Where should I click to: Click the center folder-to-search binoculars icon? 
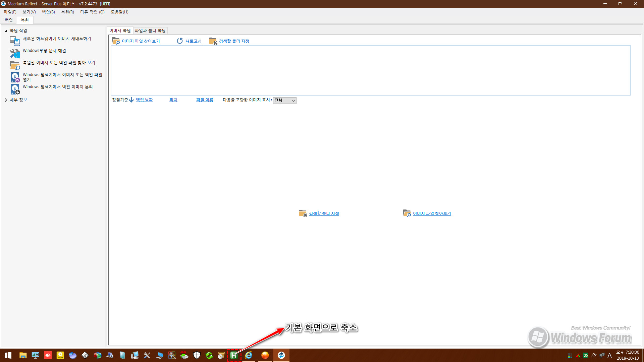pos(303,213)
